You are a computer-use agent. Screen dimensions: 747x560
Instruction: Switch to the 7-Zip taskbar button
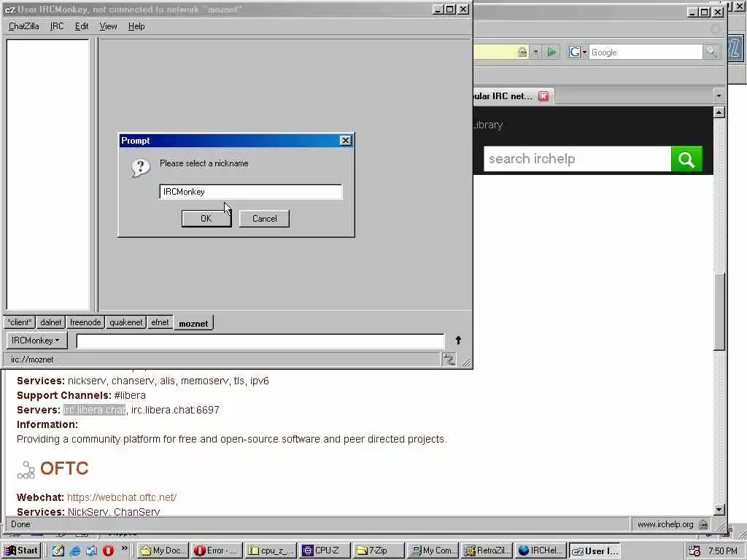(379, 551)
